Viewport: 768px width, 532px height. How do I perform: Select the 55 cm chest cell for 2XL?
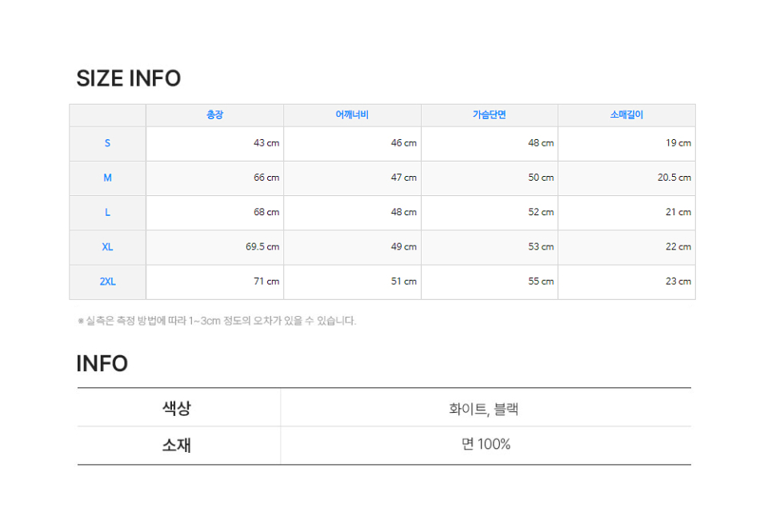pyautogui.click(x=541, y=282)
